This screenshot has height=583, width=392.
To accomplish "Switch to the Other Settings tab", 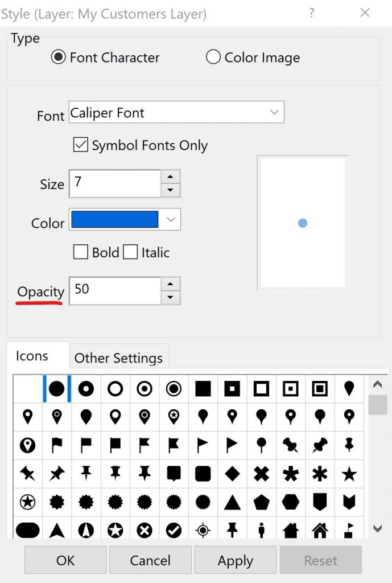I will coord(118,358).
